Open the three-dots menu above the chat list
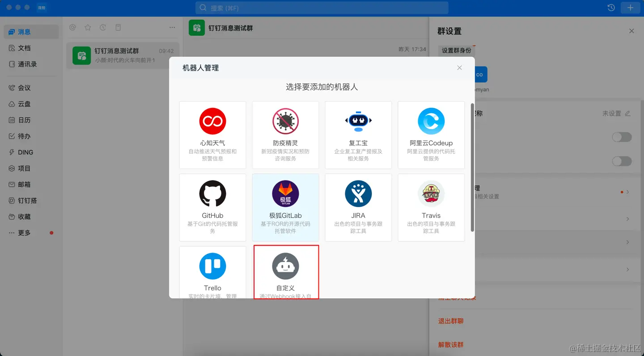The image size is (644, 356). pos(172,27)
